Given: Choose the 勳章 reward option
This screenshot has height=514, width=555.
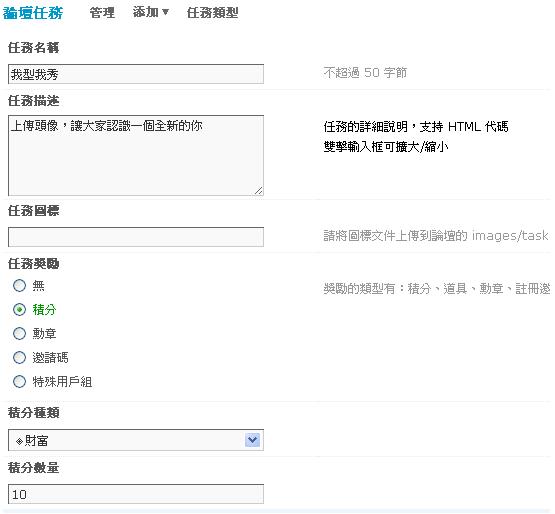Looking at the screenshot, I should 19,333.
